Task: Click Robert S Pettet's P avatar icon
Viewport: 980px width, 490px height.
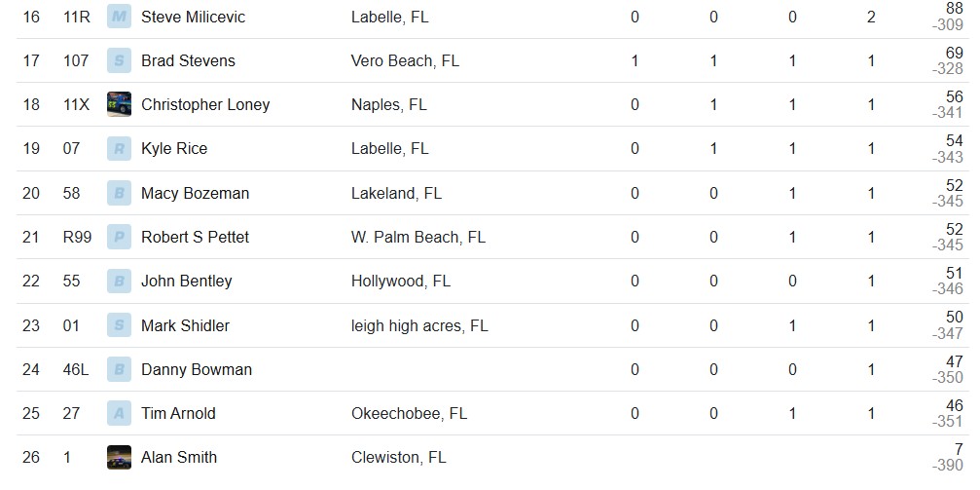Action: (x=119, y=237)
